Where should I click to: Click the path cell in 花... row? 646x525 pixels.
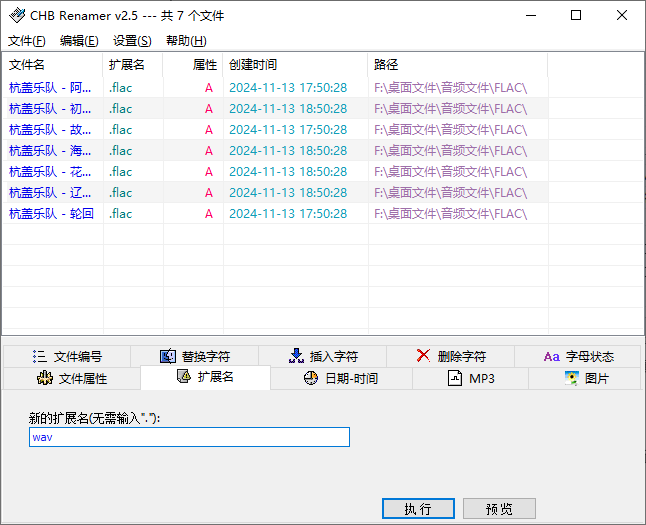tap(450, 172)
